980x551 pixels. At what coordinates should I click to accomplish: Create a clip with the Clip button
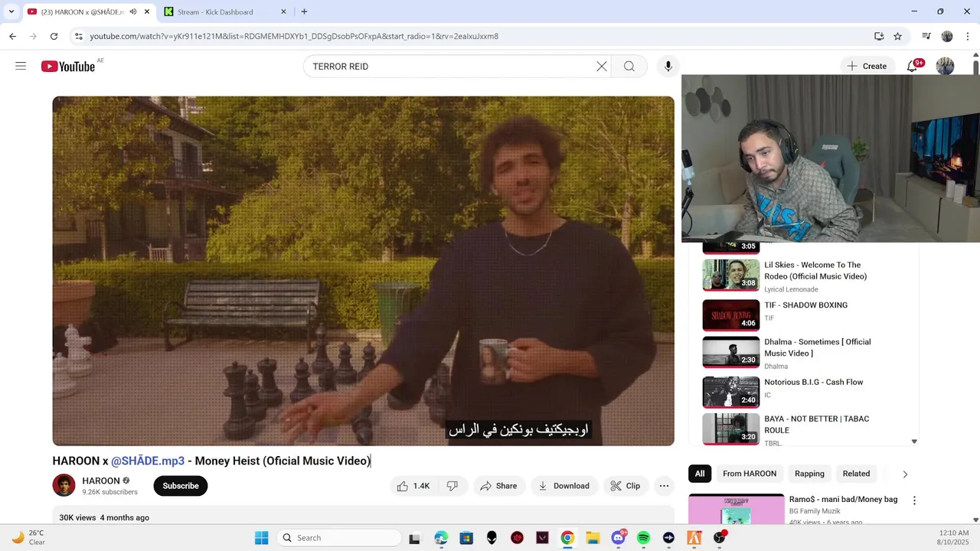click(x=626, y=486)
